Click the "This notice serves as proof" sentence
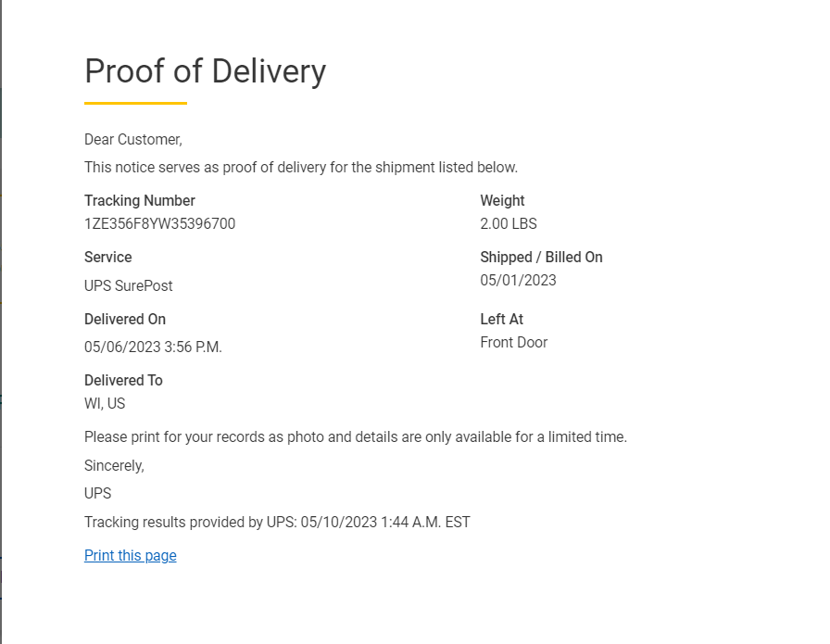 300,167
